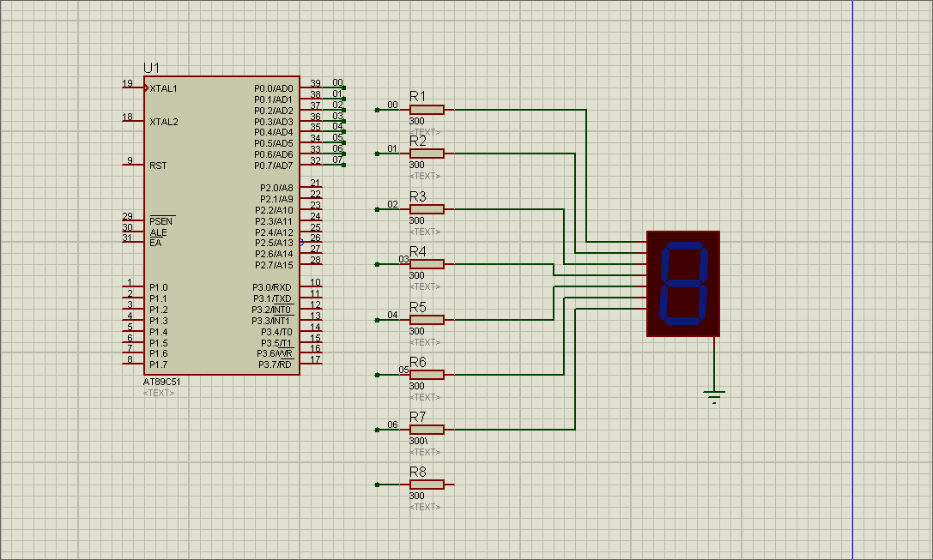Viewport: 933px width, 560px height.
Task: Click the P3.4/T0 pin label
Action: (276, 333)
